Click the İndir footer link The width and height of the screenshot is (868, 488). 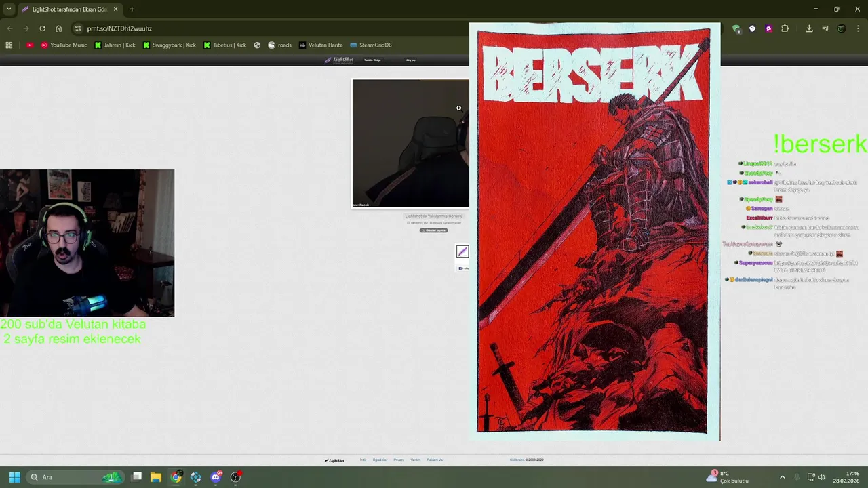[363, 460]
